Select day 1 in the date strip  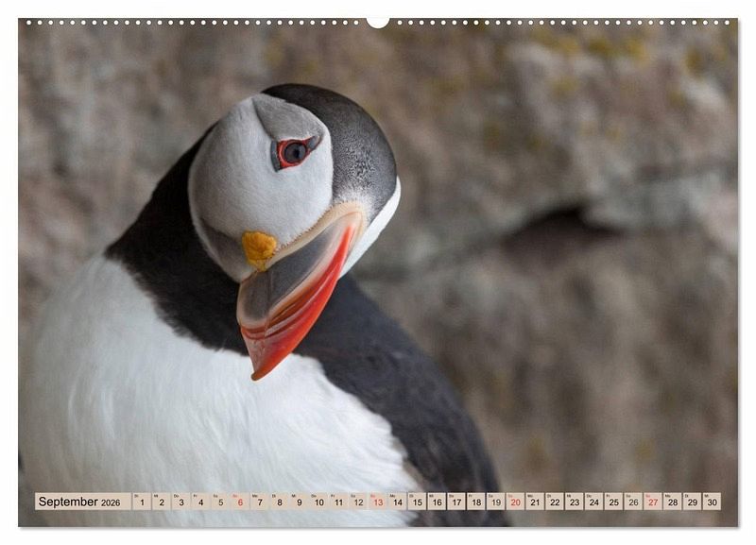(x=142, y=502)
